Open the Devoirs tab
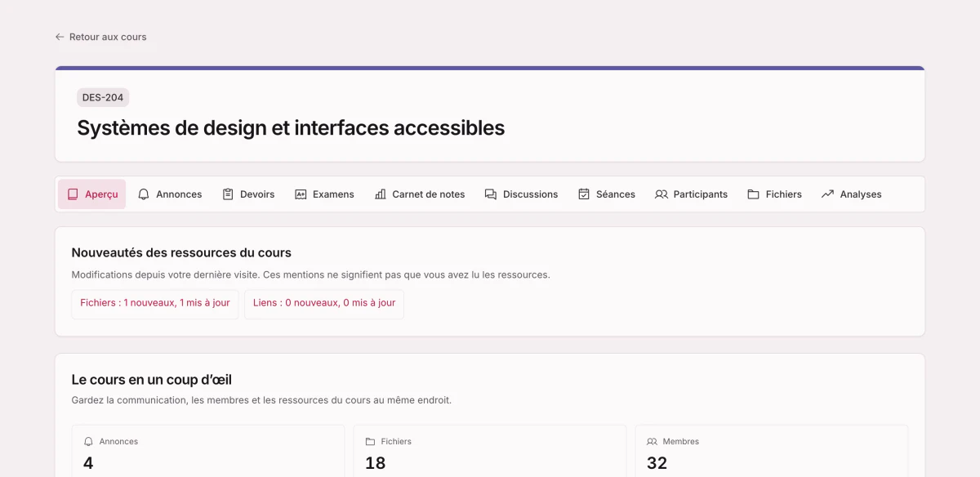The height and width of the screenshot is (477, 980). point(248,194)
